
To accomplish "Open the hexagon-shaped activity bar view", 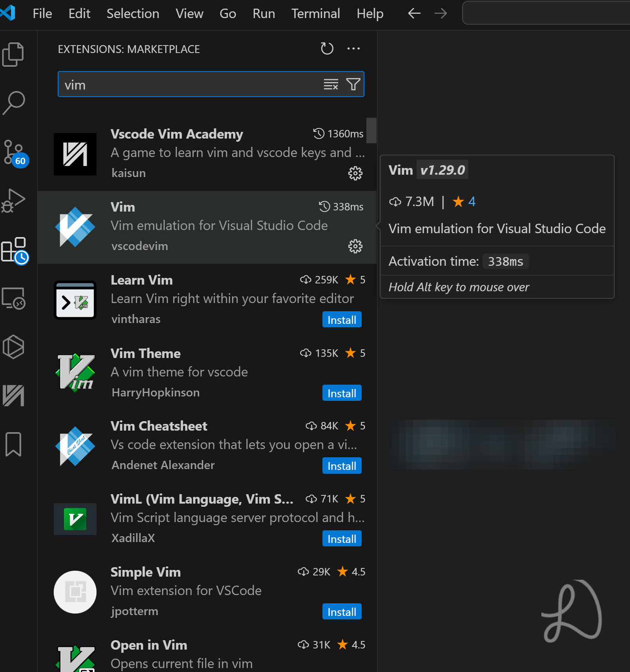I will click(x=13, y=347).
